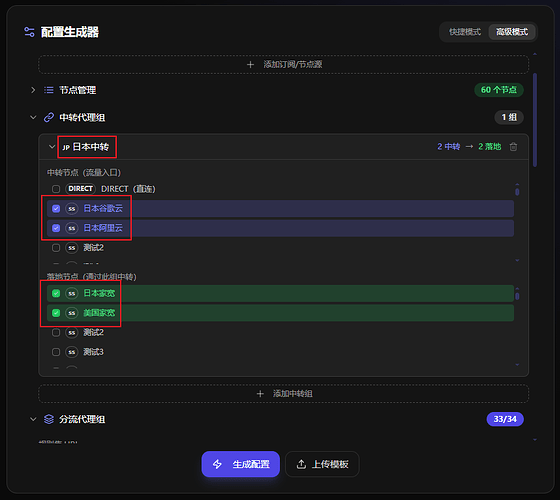Click SS icon beside 测试3
The image size is (560, 500).
coord(72,352)
